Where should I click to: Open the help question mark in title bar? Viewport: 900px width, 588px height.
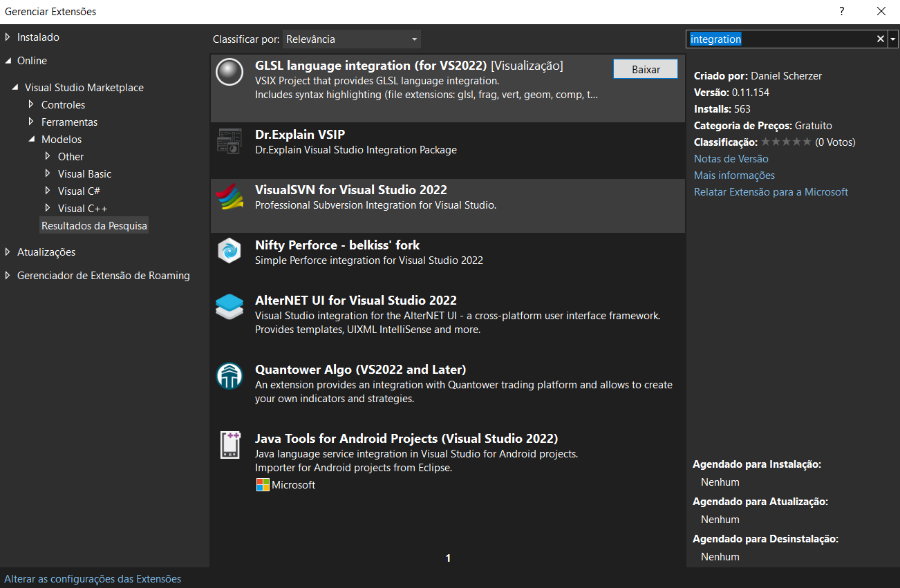(841, 12)
